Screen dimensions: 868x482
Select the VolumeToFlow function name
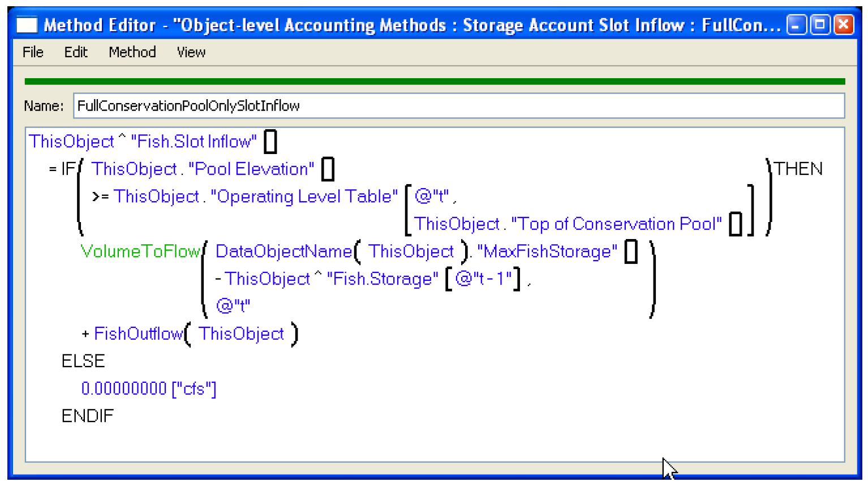(x=140, y=251)
